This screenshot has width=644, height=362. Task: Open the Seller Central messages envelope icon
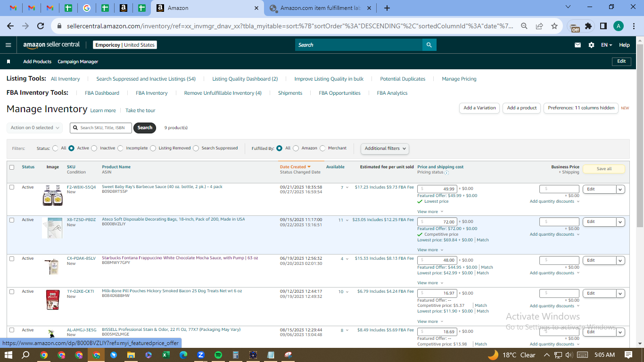[x=578, y=45]
